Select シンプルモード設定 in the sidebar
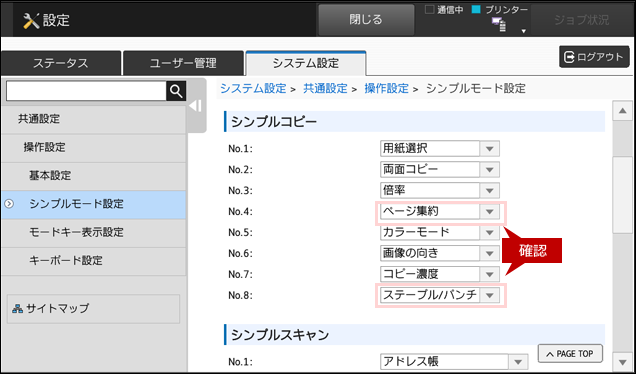 click(x=94, y=204)
